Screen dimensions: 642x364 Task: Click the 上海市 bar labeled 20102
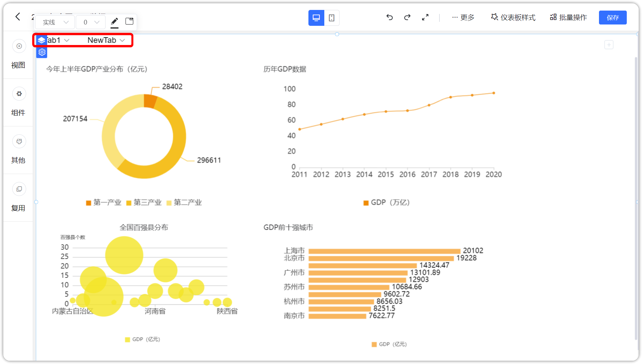point(384,251)
